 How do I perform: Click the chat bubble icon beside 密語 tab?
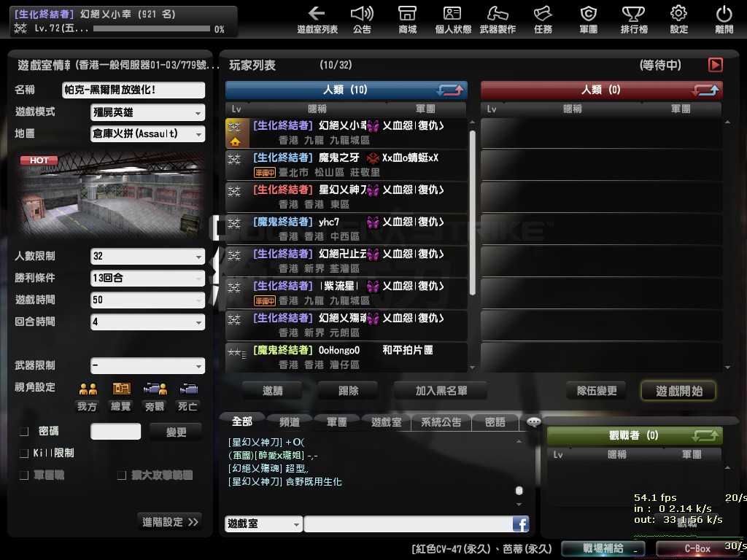pyautogui.click(x=533, y=421)
